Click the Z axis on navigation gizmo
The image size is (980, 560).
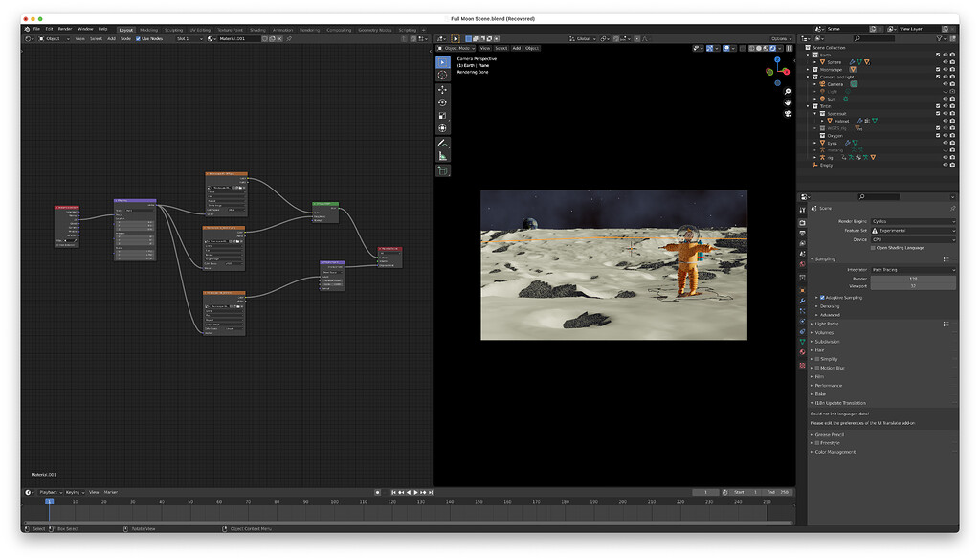[777, 60]
